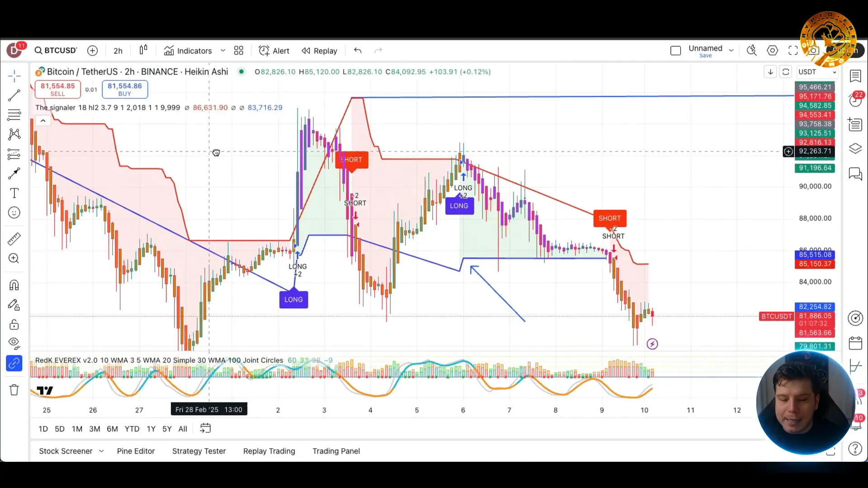This screenshot has width=868, height=488.
Task: Open the help center question icon
Action: pyautogui.click(x=855, y=449)
